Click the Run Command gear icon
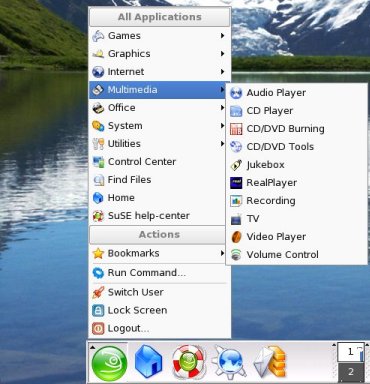 pos(98,273)
